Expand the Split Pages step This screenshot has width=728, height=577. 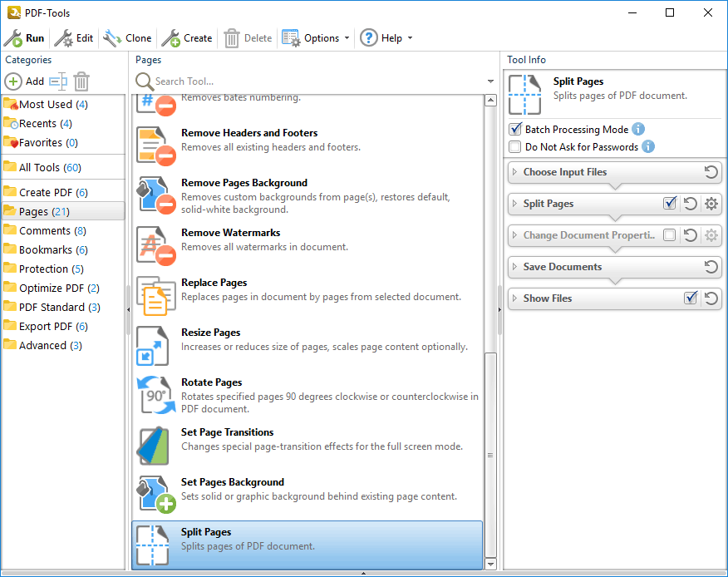coord(514,204)
